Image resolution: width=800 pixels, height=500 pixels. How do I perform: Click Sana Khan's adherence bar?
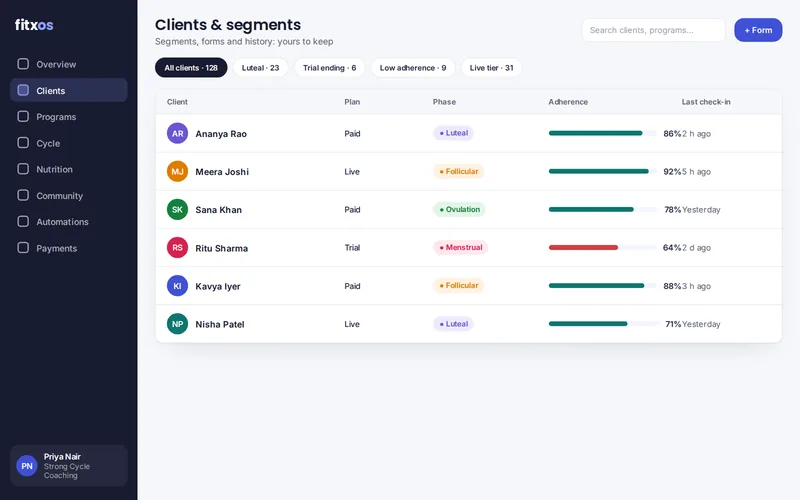click(603, 209)
